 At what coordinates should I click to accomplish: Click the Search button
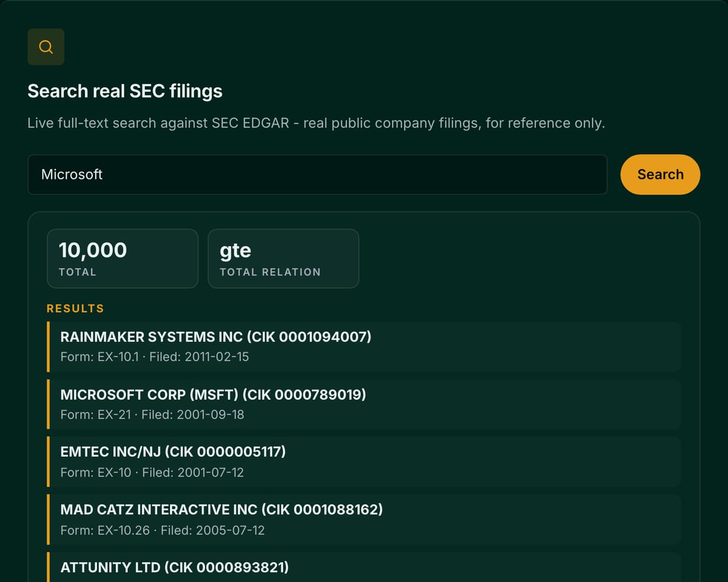click(660, 175)
